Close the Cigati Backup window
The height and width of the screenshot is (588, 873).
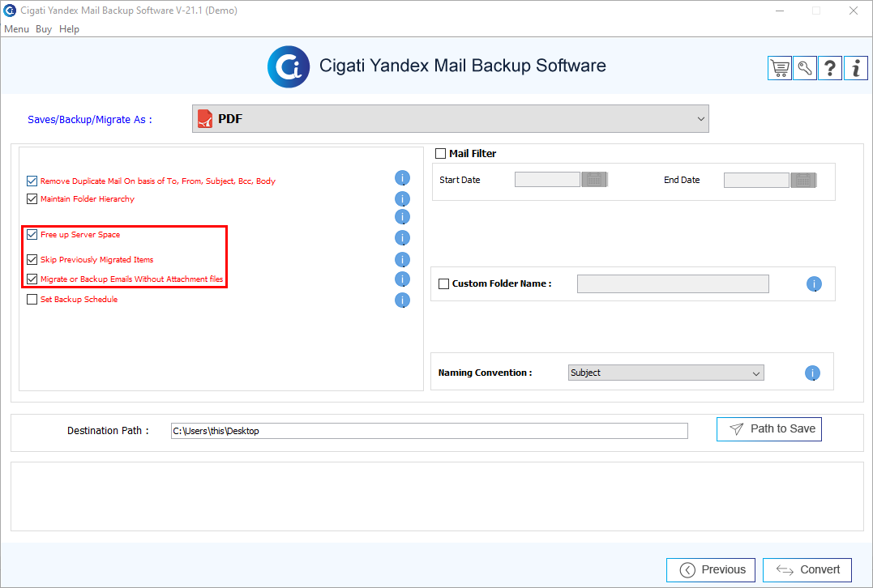pos(853,11)
